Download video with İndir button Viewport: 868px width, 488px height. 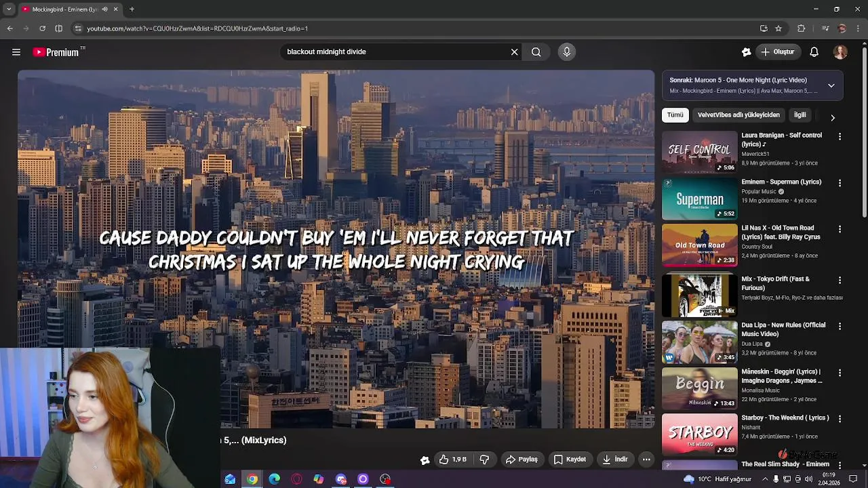tap(615, 460)
